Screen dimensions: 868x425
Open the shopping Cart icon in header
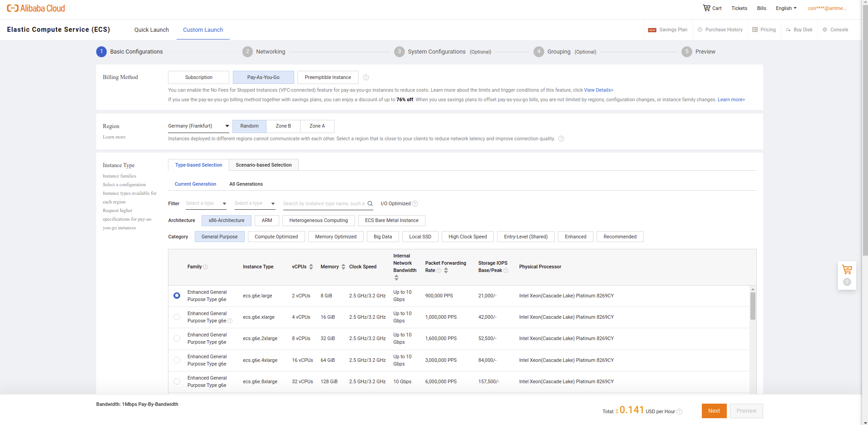pyautogui.click(x=707, y=8)
